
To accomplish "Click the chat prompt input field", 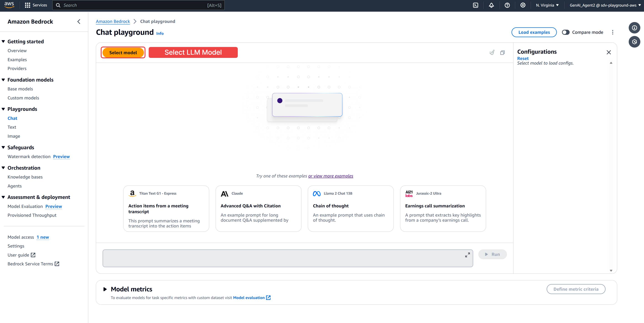I will pos(288,258).
